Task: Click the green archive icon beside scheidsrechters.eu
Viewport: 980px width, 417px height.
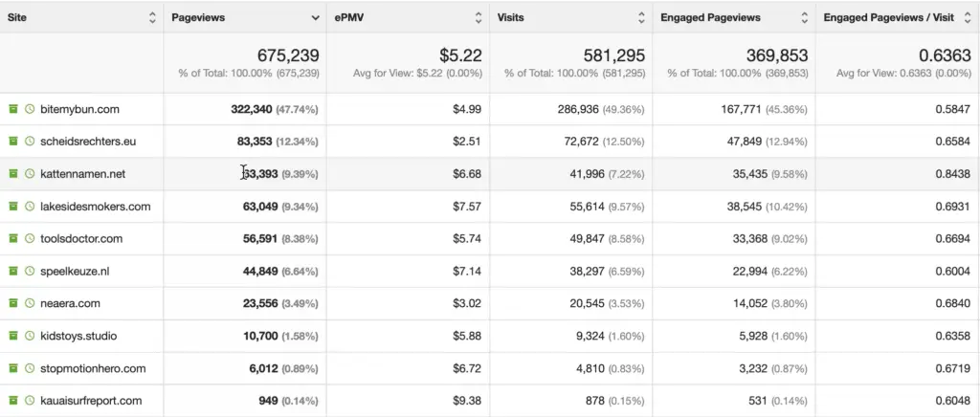Action: pos(13,142)
